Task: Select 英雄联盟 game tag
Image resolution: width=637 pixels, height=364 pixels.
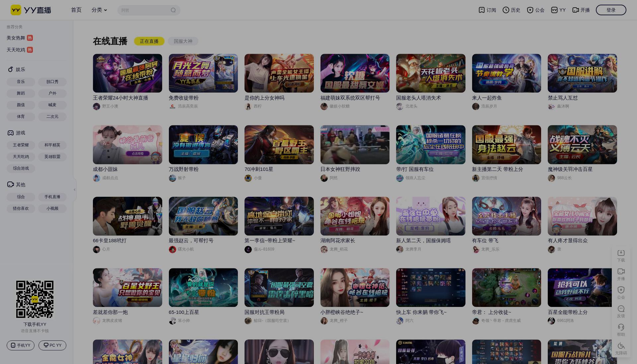Action: [x=52, y=157]
